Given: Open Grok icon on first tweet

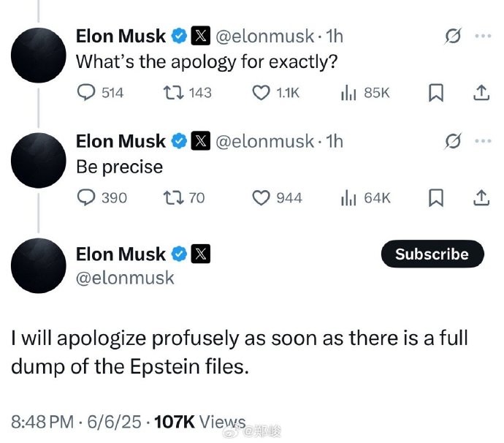Looking at the screenshot, I should [x=452, y=36].
